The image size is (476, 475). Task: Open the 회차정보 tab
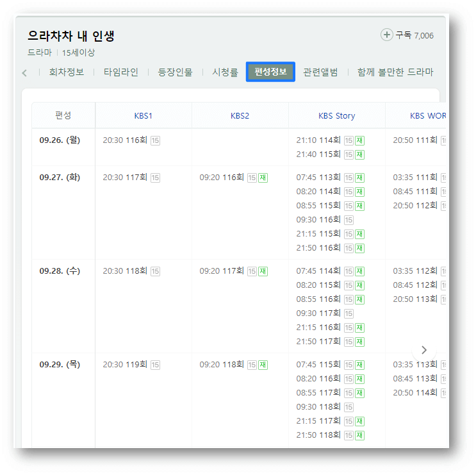pyautogui.click(x=67, y=72)
